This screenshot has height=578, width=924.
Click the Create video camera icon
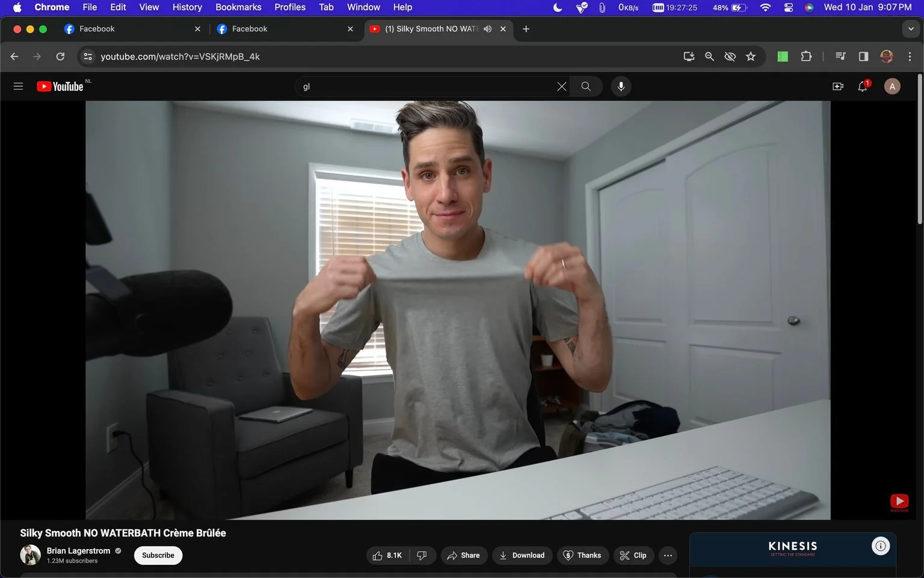837,86
